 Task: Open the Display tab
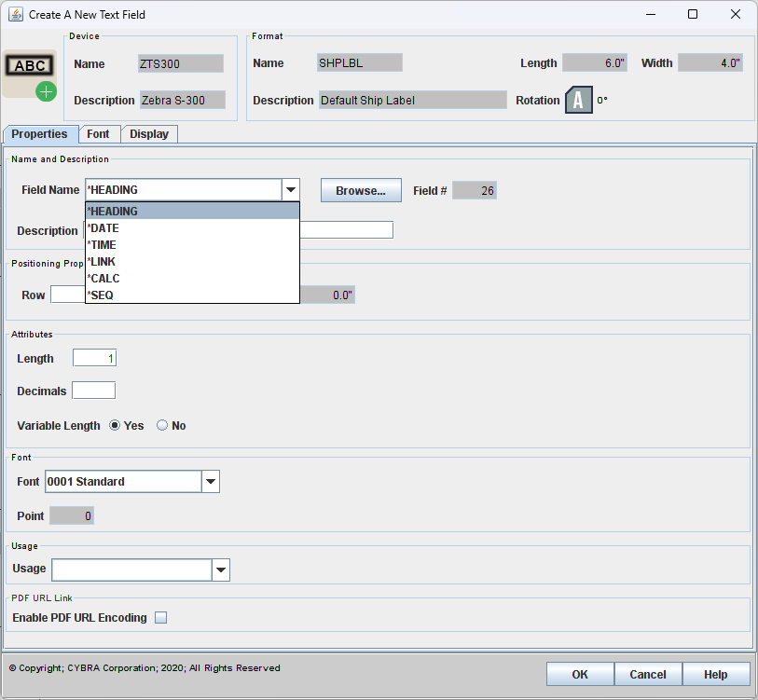click(149, 134)
